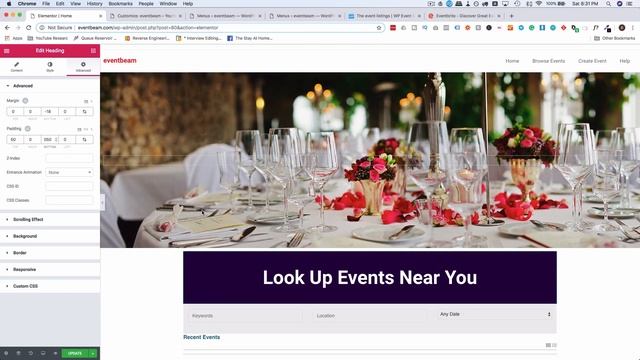The width and height of the screenshot is (640, 360).
Task: Open the Any Date dropdown
Action: click(495, 314)
